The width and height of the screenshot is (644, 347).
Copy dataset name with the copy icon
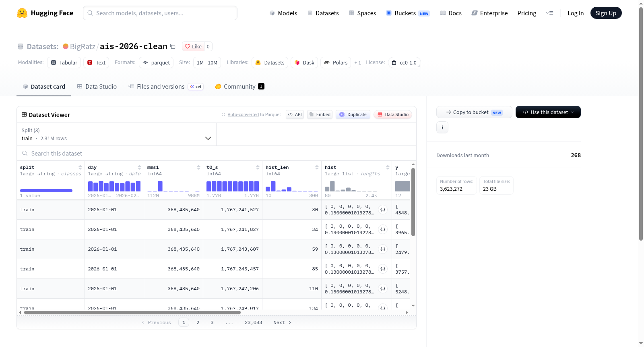point(173,46)
